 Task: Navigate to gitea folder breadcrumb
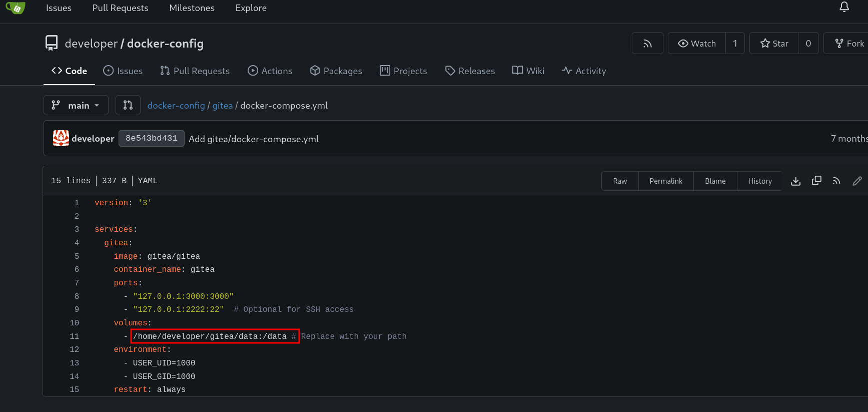tap(223, 106)
